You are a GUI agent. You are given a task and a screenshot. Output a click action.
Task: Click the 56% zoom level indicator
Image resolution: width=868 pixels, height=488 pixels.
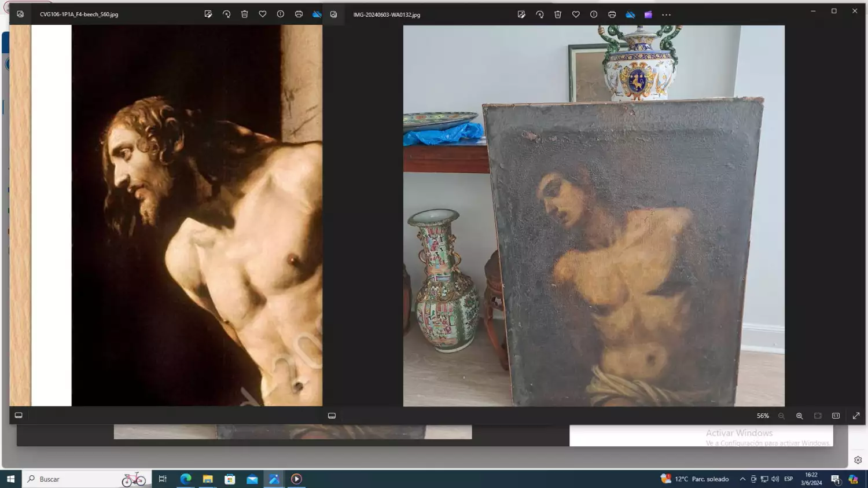click(x=763, y=416)
